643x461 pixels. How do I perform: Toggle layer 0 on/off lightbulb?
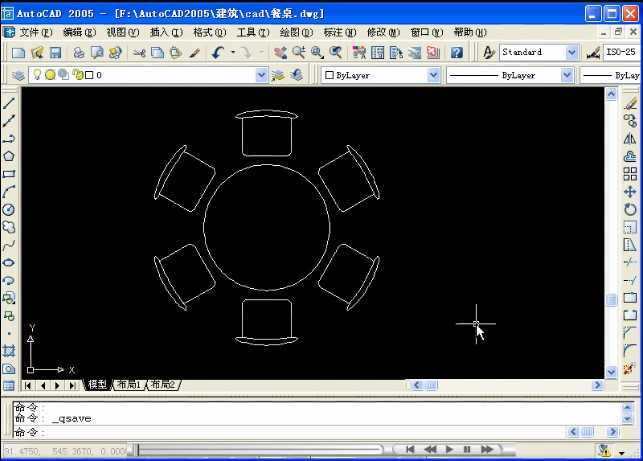coord(37,75)
